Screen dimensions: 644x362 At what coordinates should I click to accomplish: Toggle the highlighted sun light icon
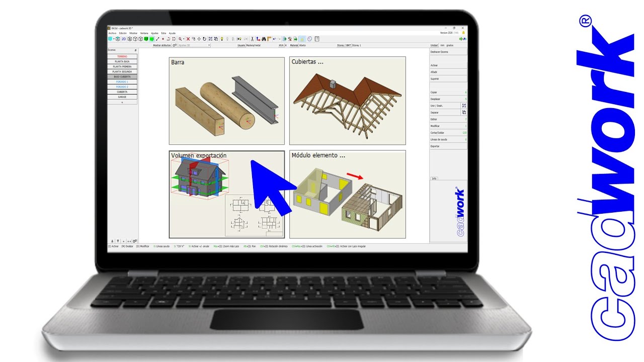302,39
